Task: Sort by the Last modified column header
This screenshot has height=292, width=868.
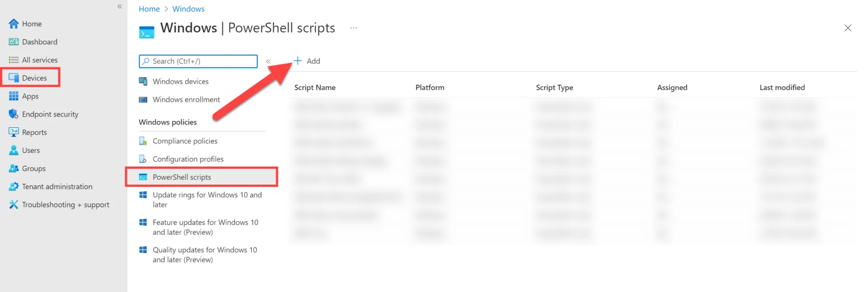Action: [x=782, y=87]
